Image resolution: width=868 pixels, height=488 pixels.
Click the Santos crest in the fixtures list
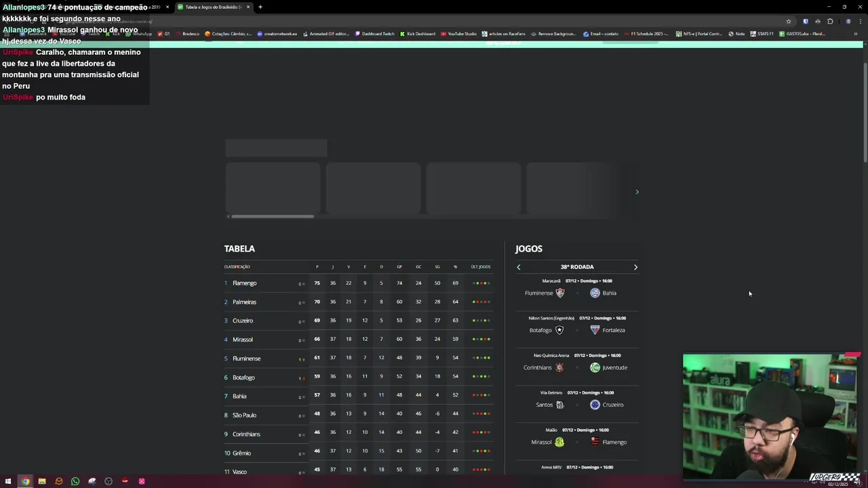[560, 405]
